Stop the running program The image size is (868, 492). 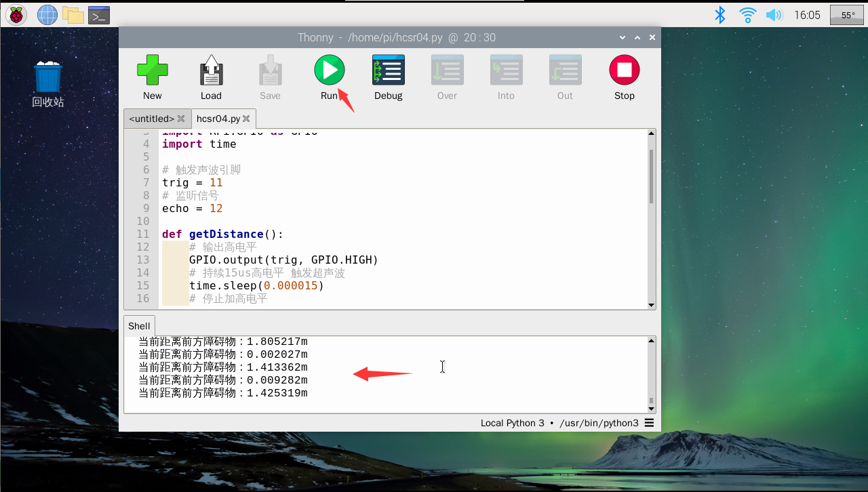point(624,70)
